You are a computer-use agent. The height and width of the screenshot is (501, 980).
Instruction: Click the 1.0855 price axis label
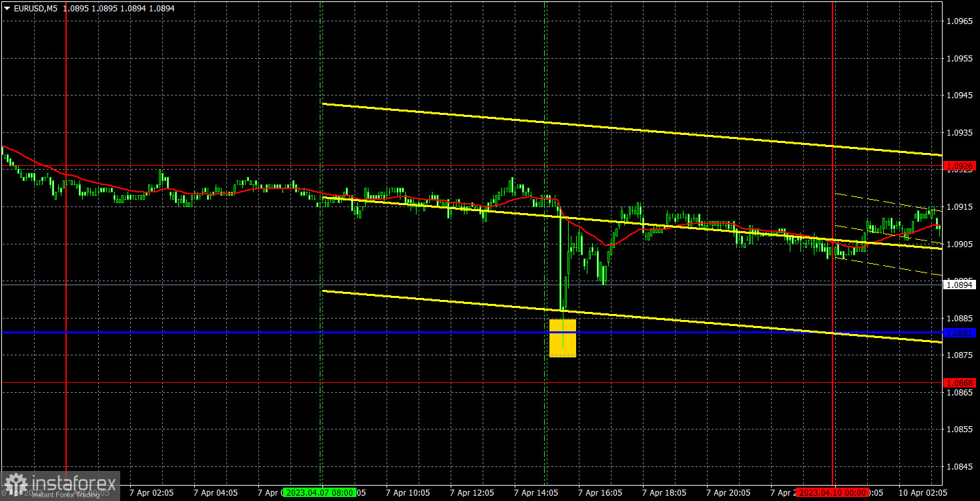click(960, 430)
